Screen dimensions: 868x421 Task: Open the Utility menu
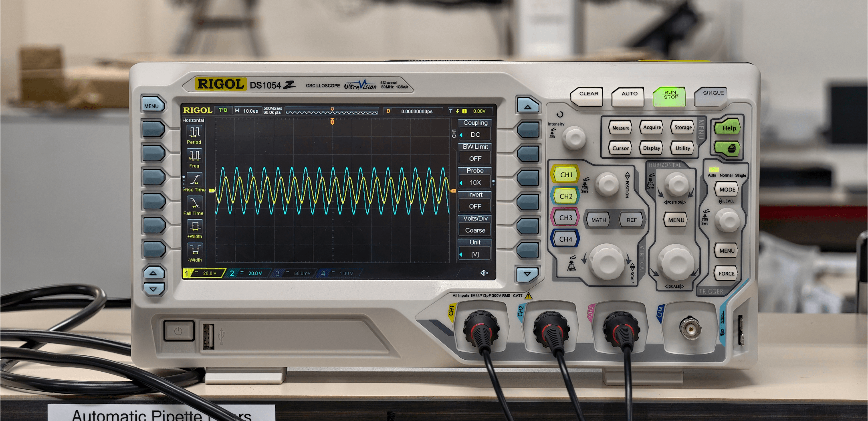[682, 148]
